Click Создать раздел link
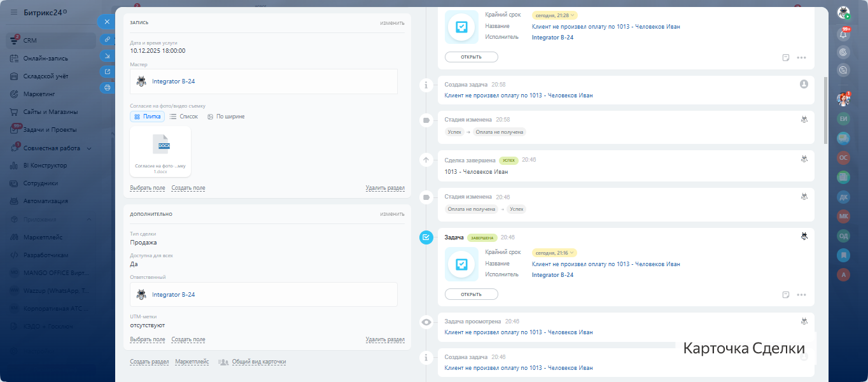 click(x=149, y=362)
